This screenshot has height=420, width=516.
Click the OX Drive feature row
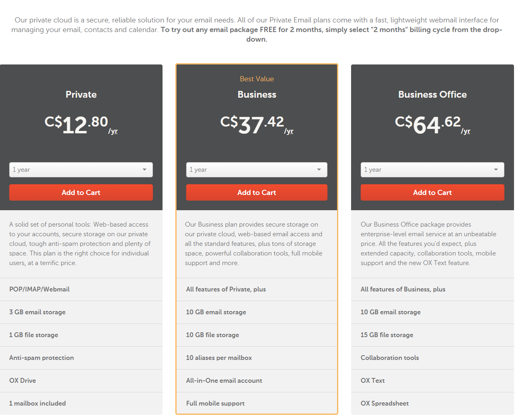coord(22,380)
